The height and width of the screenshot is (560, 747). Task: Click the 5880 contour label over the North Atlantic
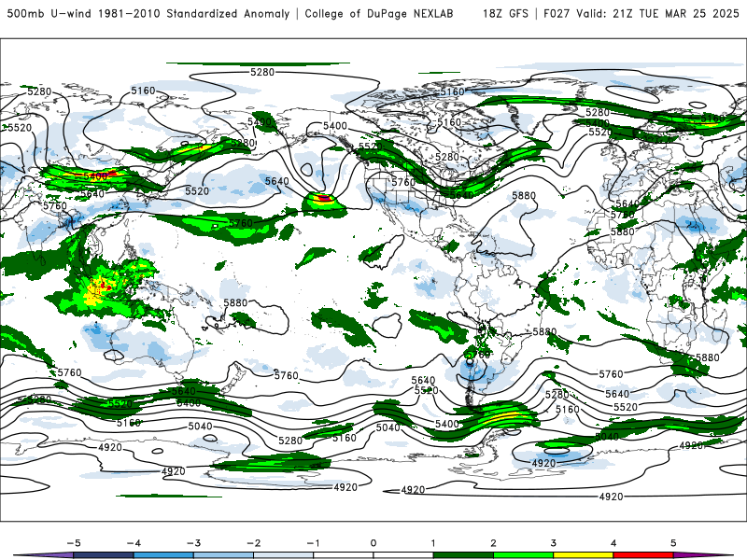click(x=524, y=196)
